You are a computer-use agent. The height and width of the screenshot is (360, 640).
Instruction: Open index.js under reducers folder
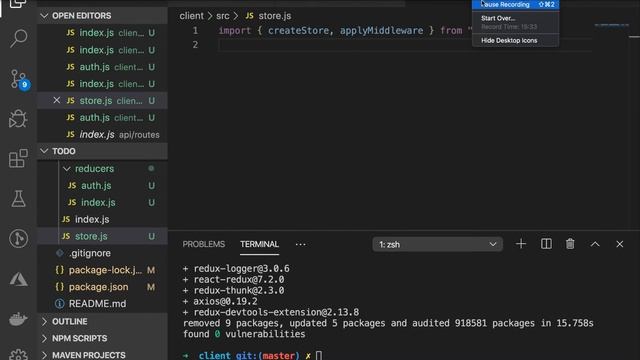coord(102,202)
